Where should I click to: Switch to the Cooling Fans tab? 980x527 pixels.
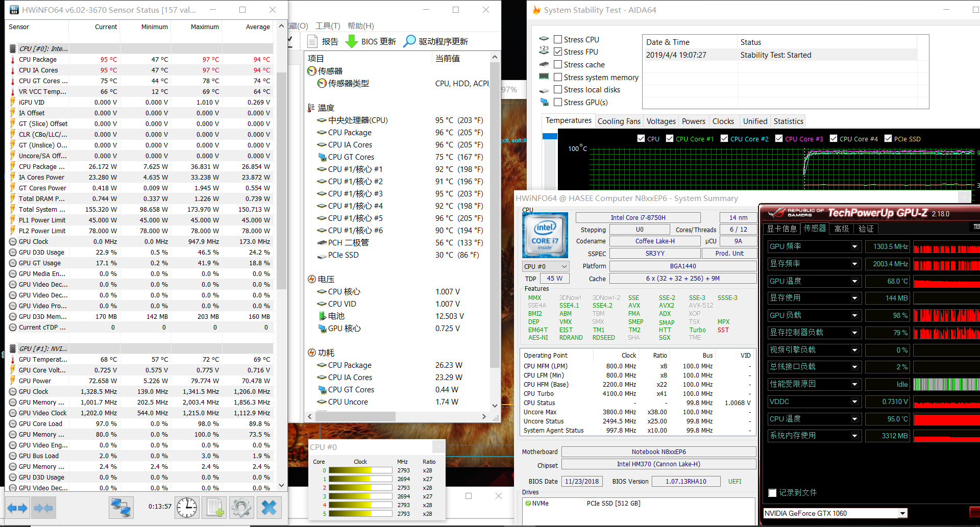[619, 121]
